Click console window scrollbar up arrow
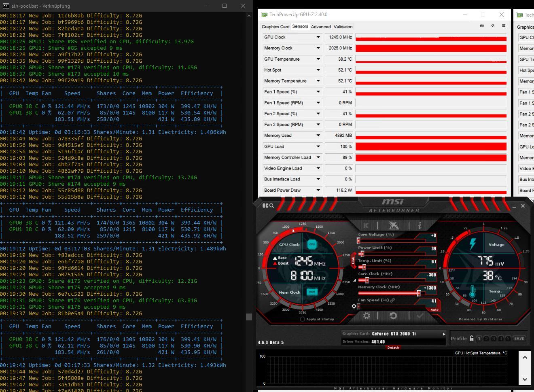Viewport: 534px width, 392px height. (x=249, y=15)
